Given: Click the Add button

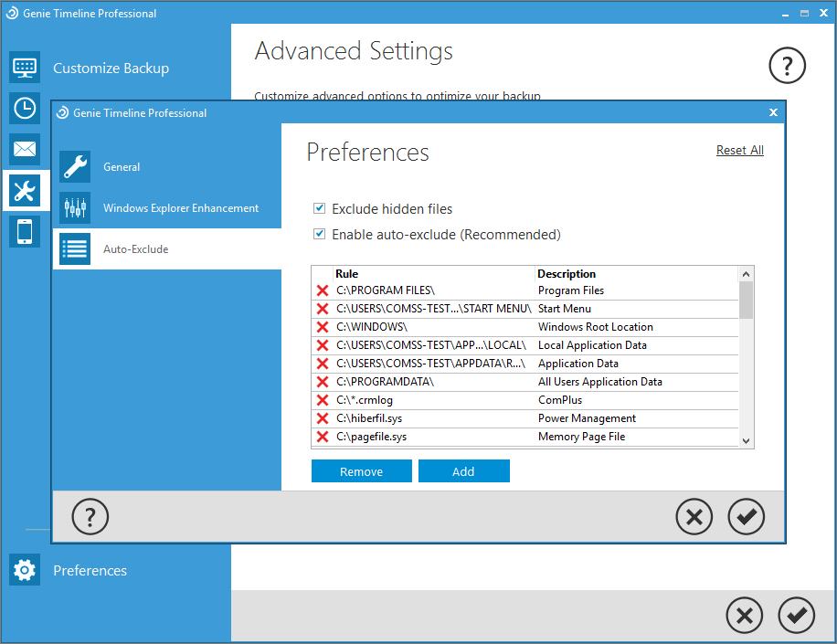Looking at the screenshot, I should click(463, 471).
